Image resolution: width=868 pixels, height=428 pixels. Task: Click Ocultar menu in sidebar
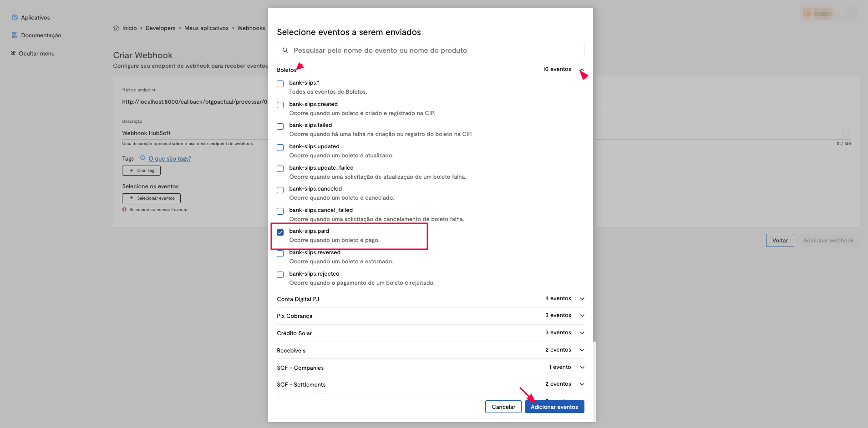click(36, 53)
